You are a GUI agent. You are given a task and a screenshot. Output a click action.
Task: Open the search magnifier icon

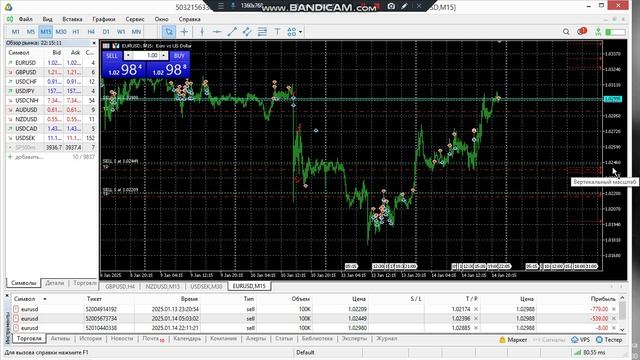tap(566, 31)
